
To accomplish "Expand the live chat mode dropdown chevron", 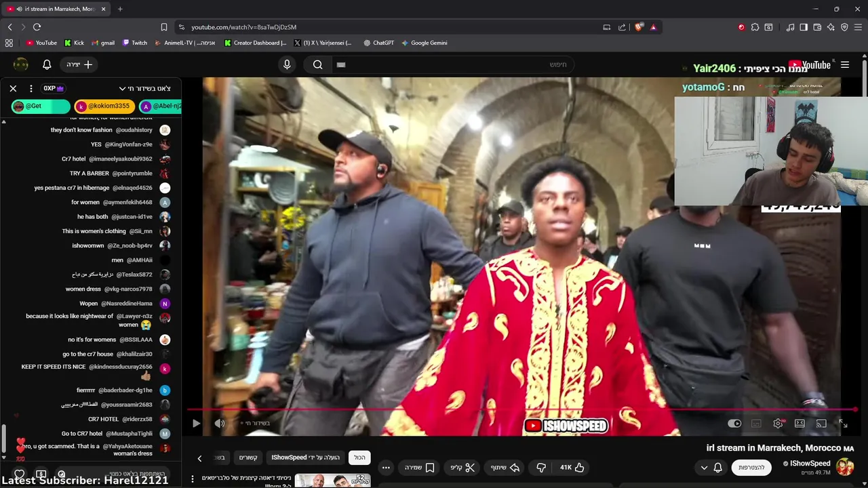I will pyautogui.click(x=123, y=88).
